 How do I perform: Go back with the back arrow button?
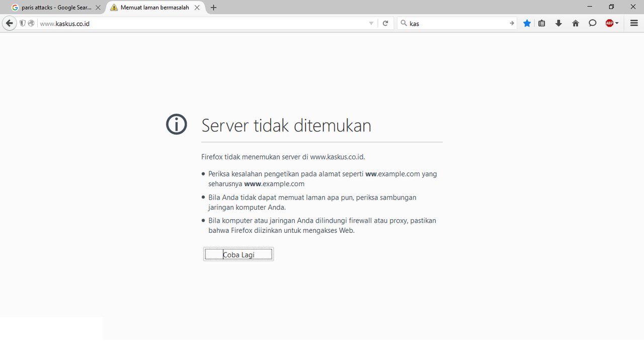[9, 23]
